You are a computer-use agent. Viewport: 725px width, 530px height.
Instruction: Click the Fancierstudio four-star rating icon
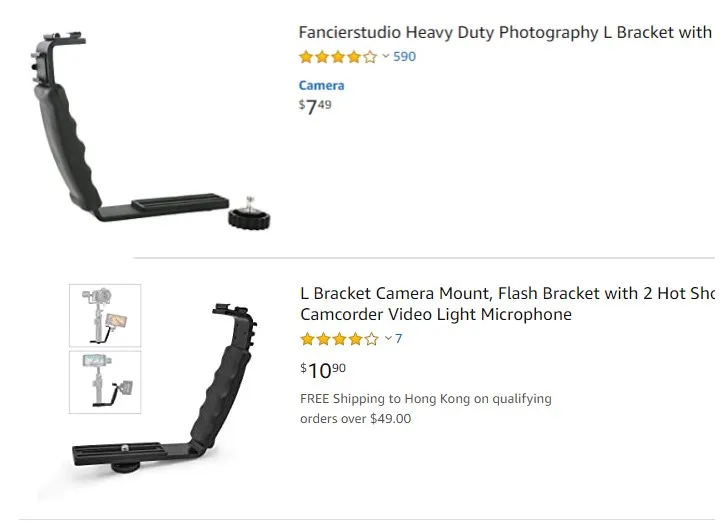[x=338, y=57]
